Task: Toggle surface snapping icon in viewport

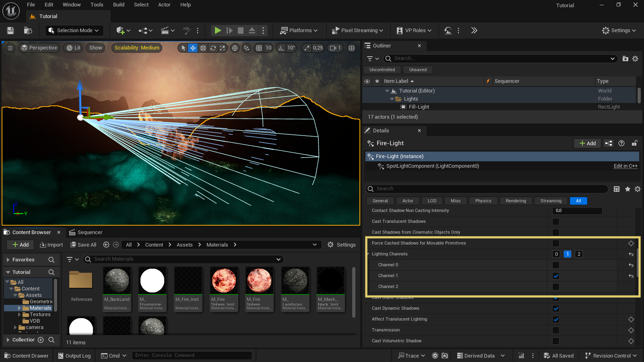Action: tap(247, 48)
